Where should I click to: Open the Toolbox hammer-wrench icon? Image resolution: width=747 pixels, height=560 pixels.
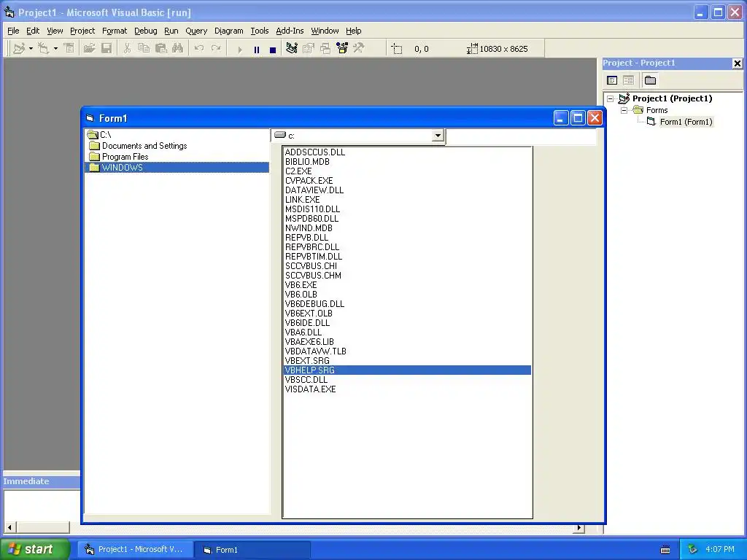click(359, 49)
